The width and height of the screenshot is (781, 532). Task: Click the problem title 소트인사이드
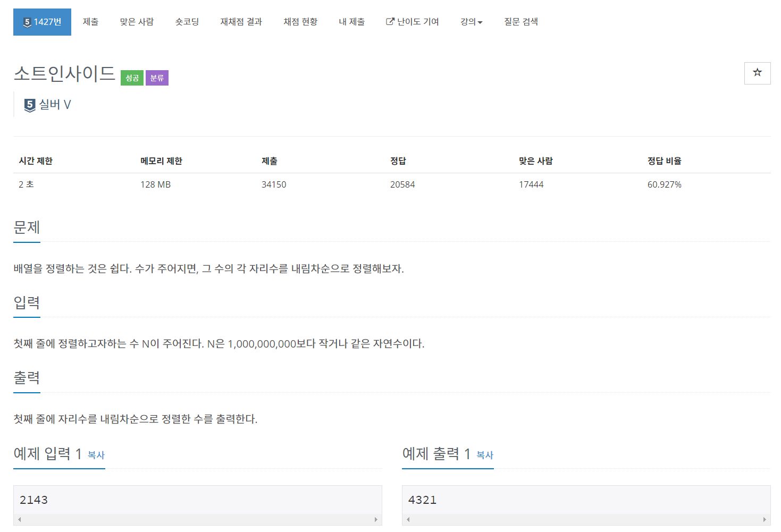coord(64,73)
